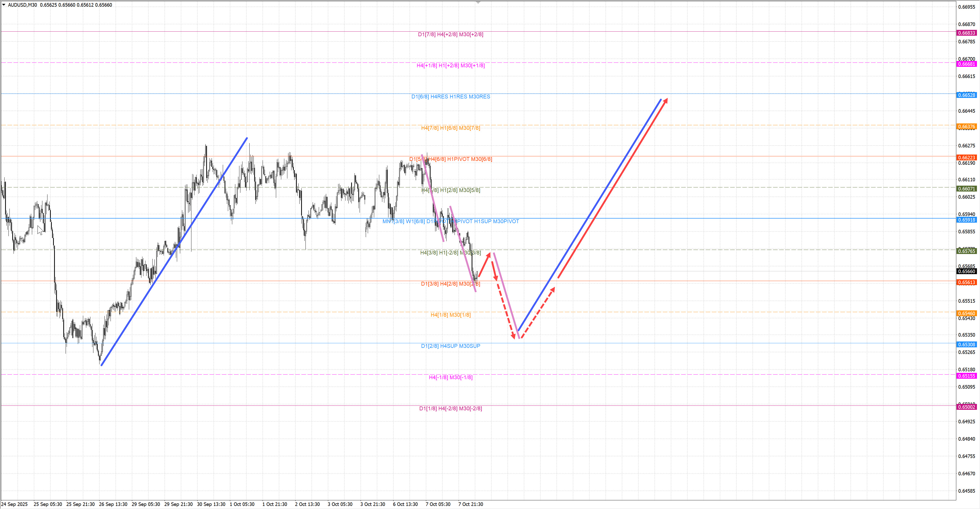Screen dimensions: 980x509
Task: Click the 24 Sep 2025 time axis label
Action: pyautogui.click(x=15, y=504)
